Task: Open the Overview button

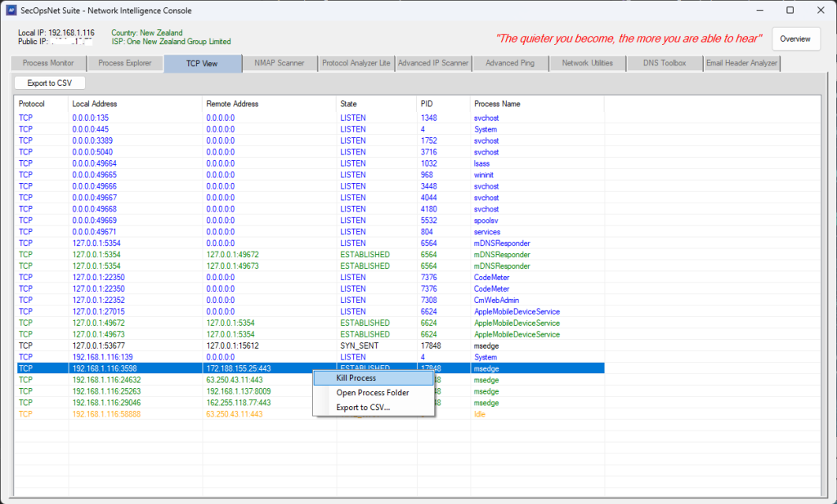Action: [x=795, y=39]
